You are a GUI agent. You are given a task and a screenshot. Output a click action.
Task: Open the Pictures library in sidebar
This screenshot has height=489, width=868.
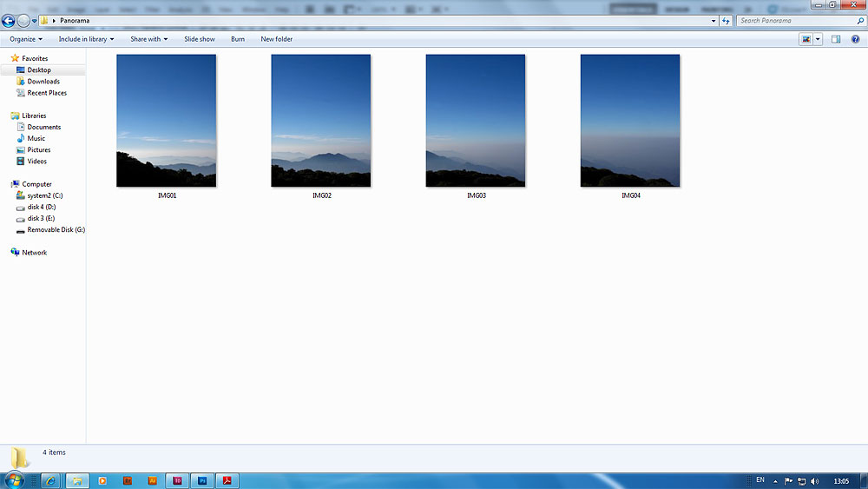click(39, 150)
